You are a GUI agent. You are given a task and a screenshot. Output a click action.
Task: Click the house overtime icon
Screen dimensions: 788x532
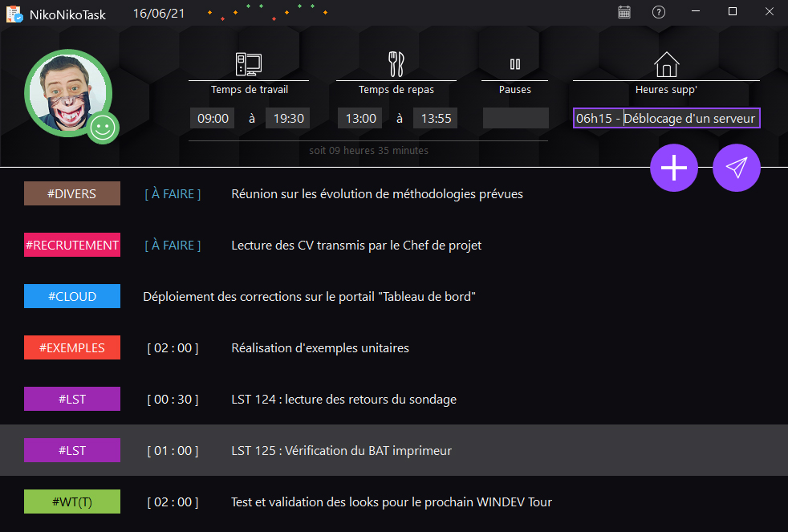pos(666,63)
